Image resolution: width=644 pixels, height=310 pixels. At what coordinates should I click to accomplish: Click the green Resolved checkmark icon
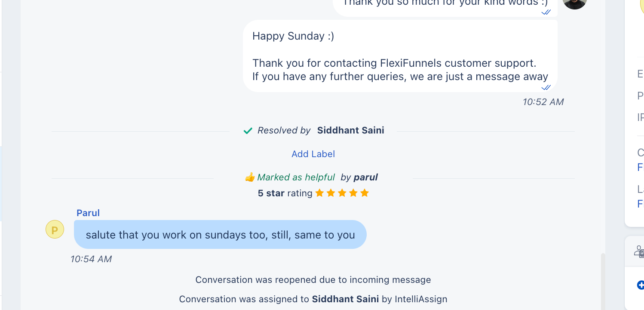248,130
